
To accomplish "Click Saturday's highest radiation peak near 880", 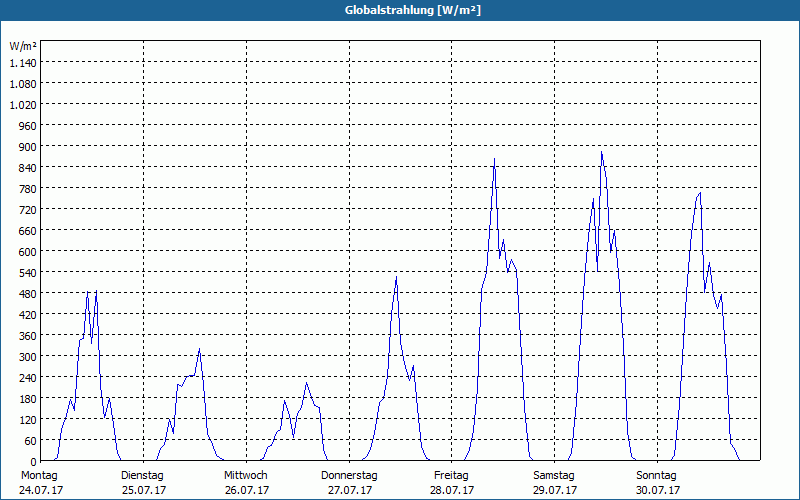I will coord(602,152).
